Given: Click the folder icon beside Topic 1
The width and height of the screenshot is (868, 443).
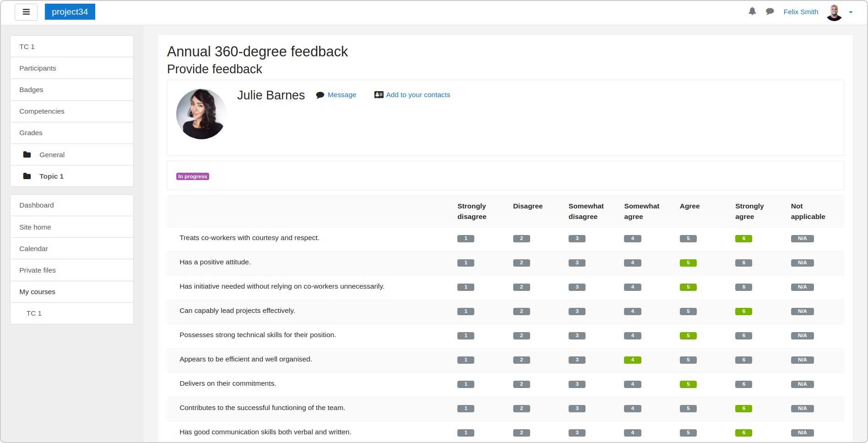Looking at the screenshot, I should [27, 176].
